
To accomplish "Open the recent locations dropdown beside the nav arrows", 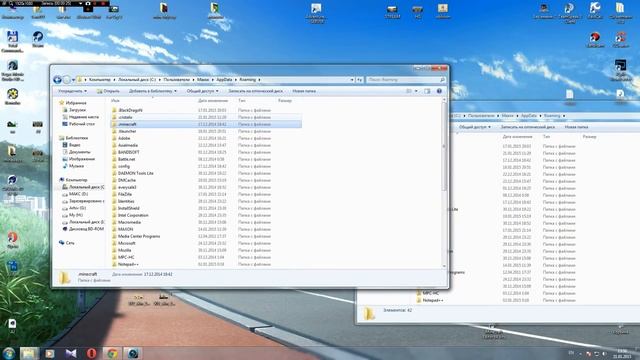I will point(73,80).
